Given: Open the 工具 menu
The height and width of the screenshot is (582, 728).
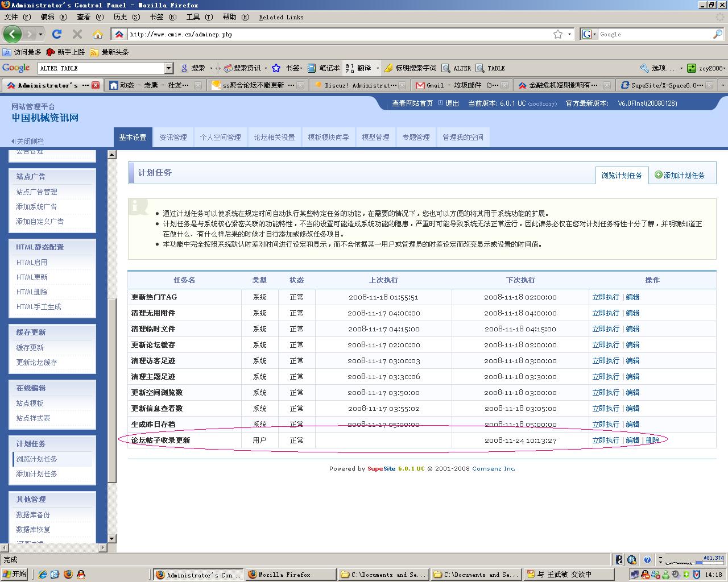Looking at the screenshot, I should (200, 17).
